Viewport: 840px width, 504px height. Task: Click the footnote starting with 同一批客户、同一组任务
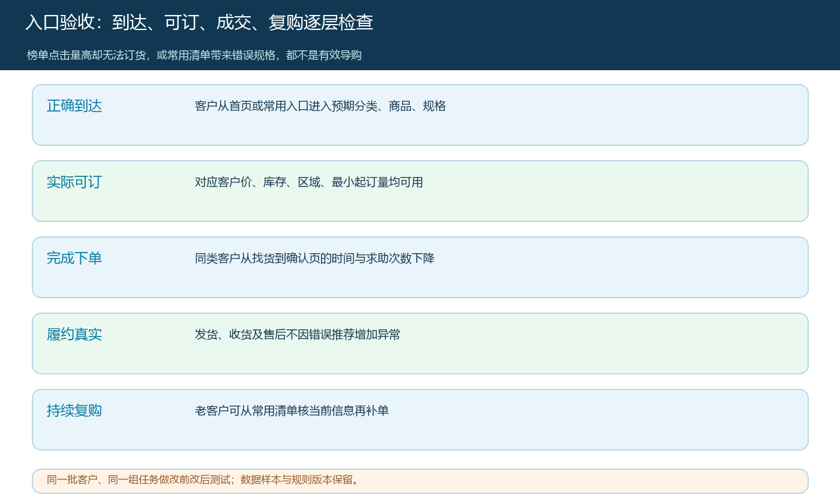(x=203, y=480)
